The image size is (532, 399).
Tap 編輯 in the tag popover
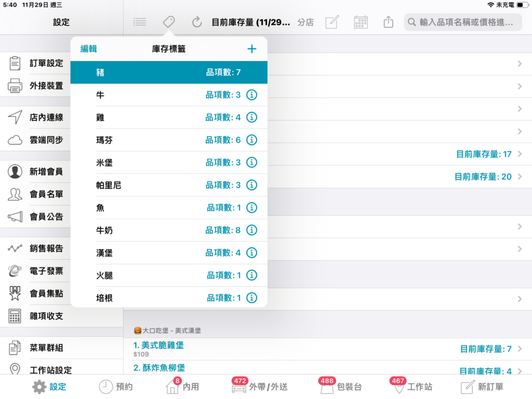[x=88, y=49]
